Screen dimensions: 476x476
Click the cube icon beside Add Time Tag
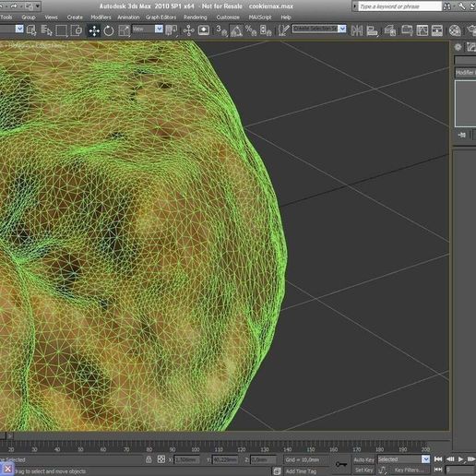[277, 470]
